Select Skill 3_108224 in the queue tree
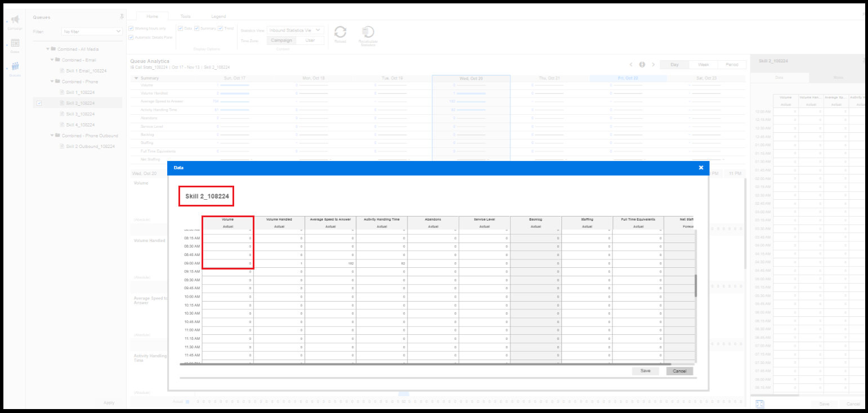The height and width of the screenshot is (413, 868). (x=80, y=114)
